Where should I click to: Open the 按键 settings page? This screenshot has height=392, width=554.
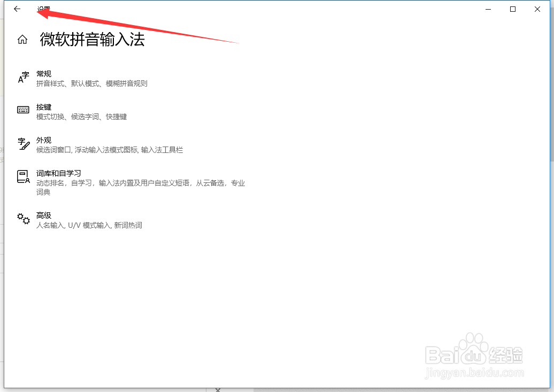(44, 107)
